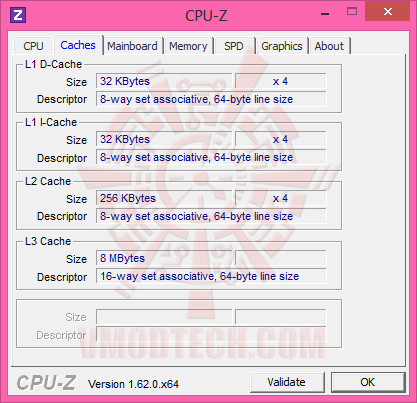Switch to the Memory tab

188,46
